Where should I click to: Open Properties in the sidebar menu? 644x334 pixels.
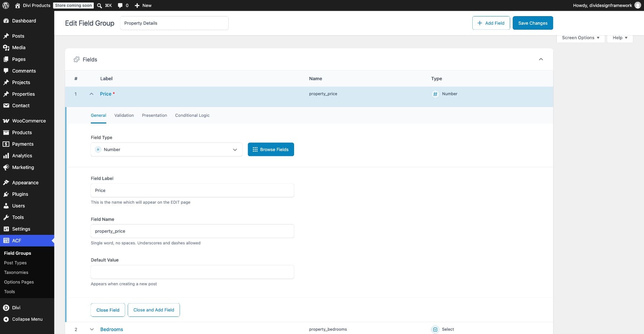(24, 94)
